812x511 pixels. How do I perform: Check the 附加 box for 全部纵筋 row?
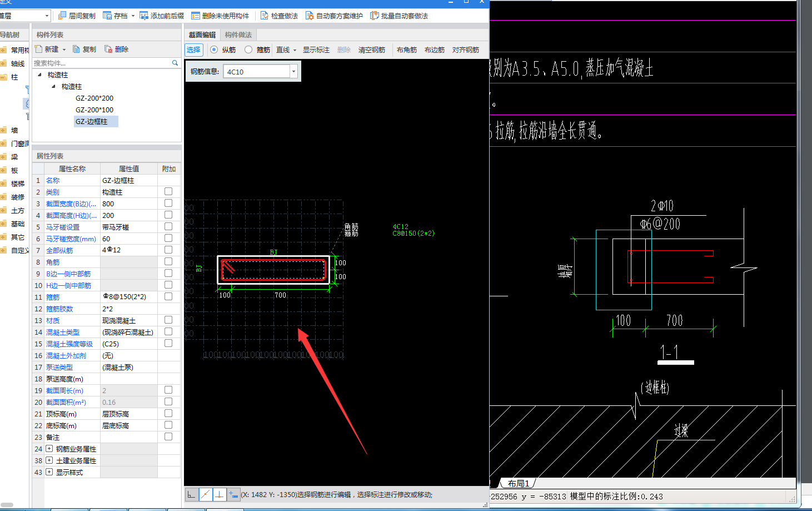(168, 250)
